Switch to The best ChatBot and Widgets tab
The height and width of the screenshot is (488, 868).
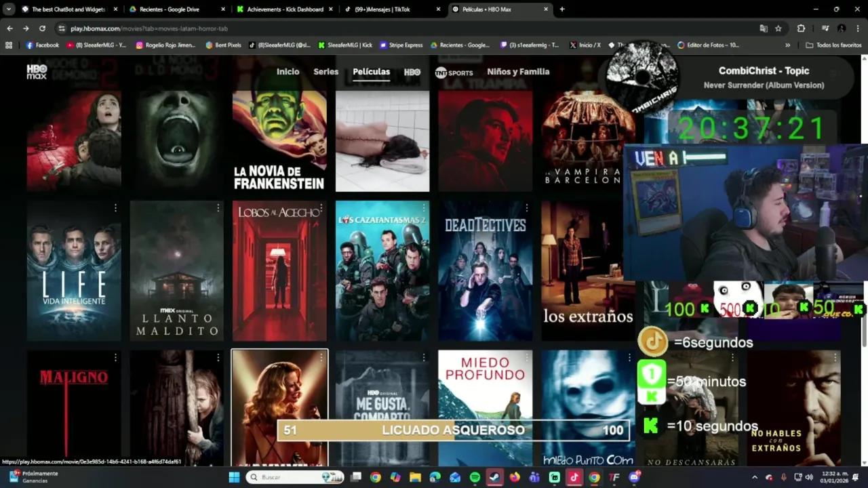68,9
